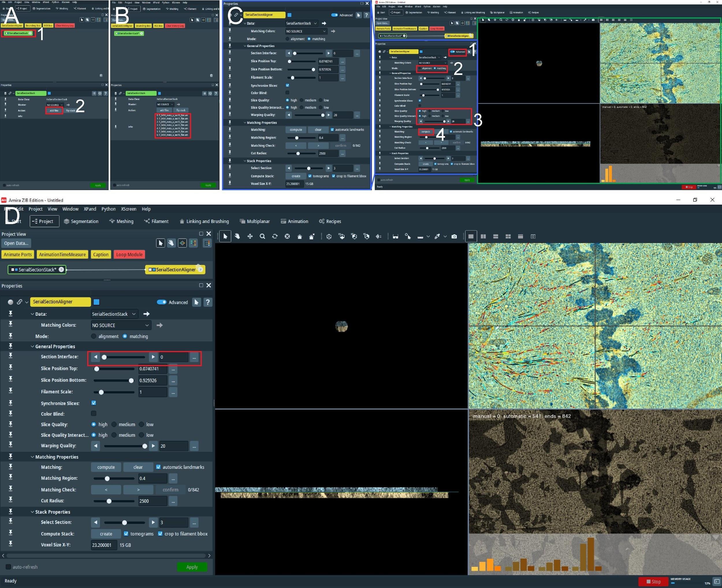Collapse the Stack Properties section in panel D
The image size is (722, 588).
tap(33, 512)
